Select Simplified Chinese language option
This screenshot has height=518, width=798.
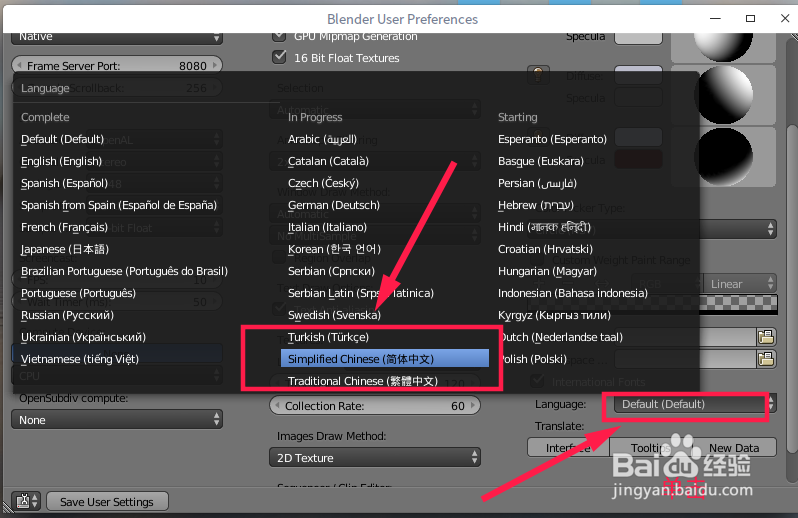(385, 359)
